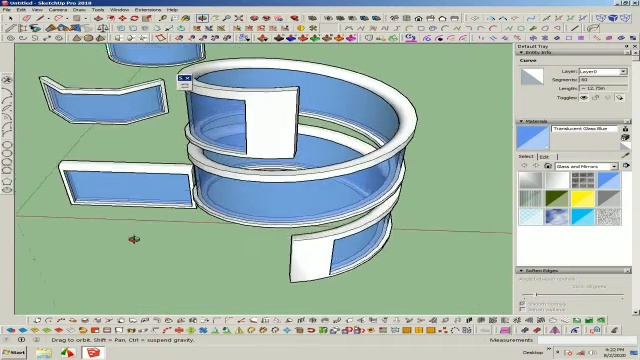The height and width of the screenshot is (360, 640).
Task: Click the balance scale toolbar icon
Action: point(103,28)
